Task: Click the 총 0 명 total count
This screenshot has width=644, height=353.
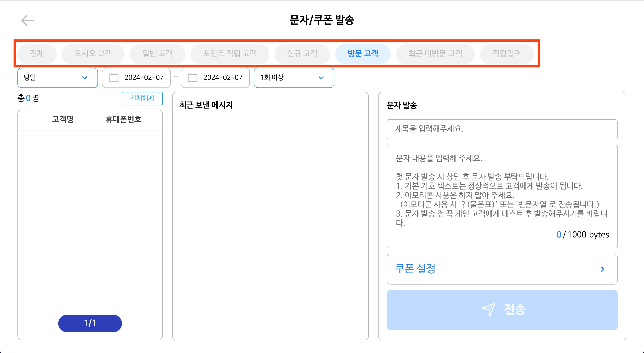Action: coord(28,98)
